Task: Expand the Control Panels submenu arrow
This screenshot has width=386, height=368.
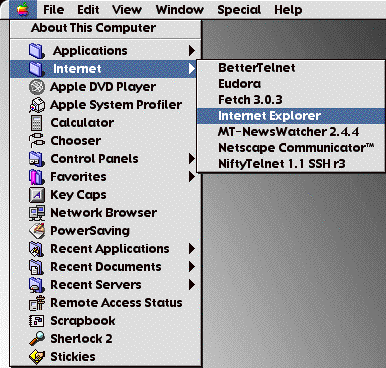Action: (192, 159)
